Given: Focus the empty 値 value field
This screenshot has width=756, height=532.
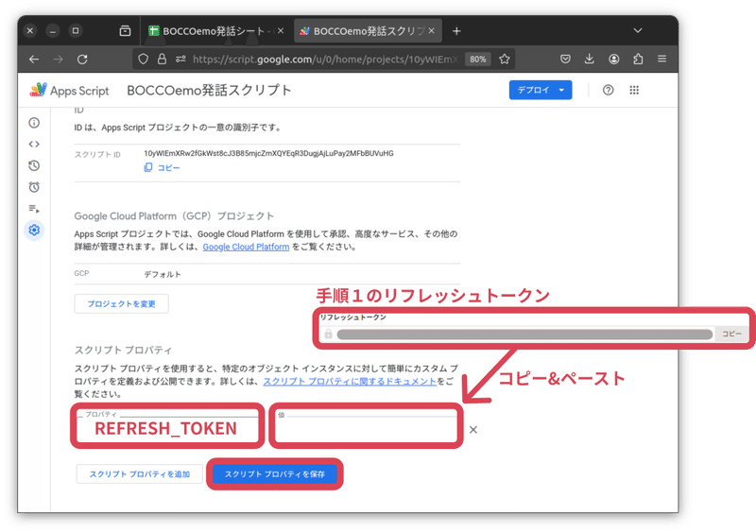Looking at the screenshot, I should [366, 426].
